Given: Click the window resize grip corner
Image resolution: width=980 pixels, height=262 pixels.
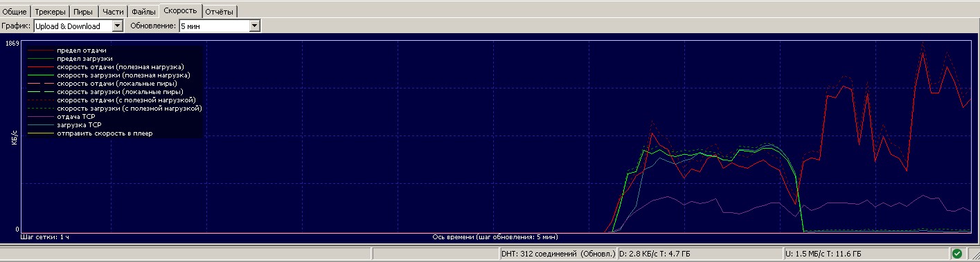Looking at the screenshot, I should 973,255.
